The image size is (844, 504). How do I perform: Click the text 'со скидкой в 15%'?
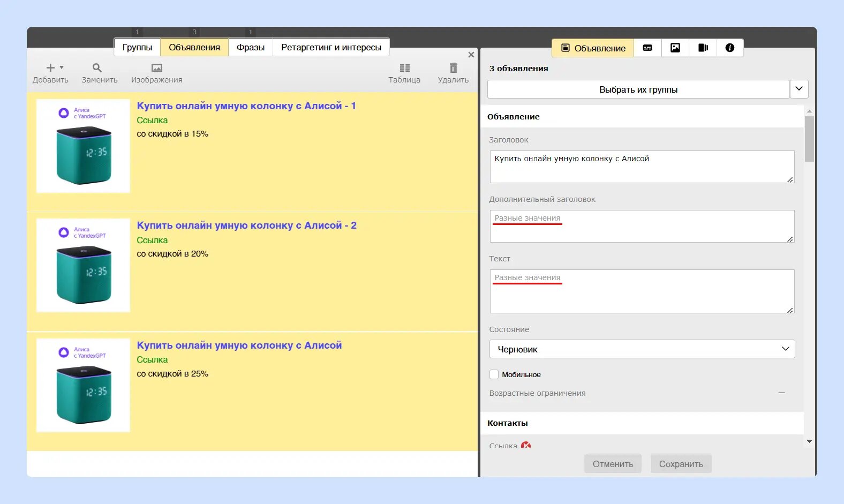click(x=172, y=134)
